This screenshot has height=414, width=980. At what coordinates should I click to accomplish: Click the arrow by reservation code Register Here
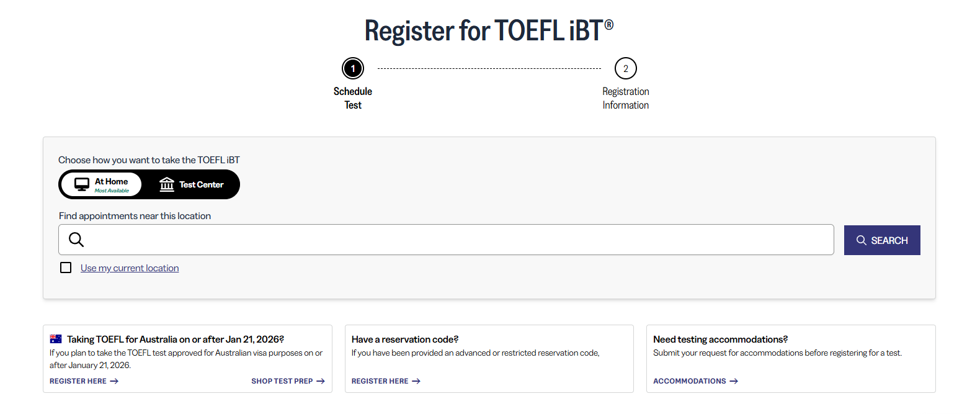tap(416, 381)
